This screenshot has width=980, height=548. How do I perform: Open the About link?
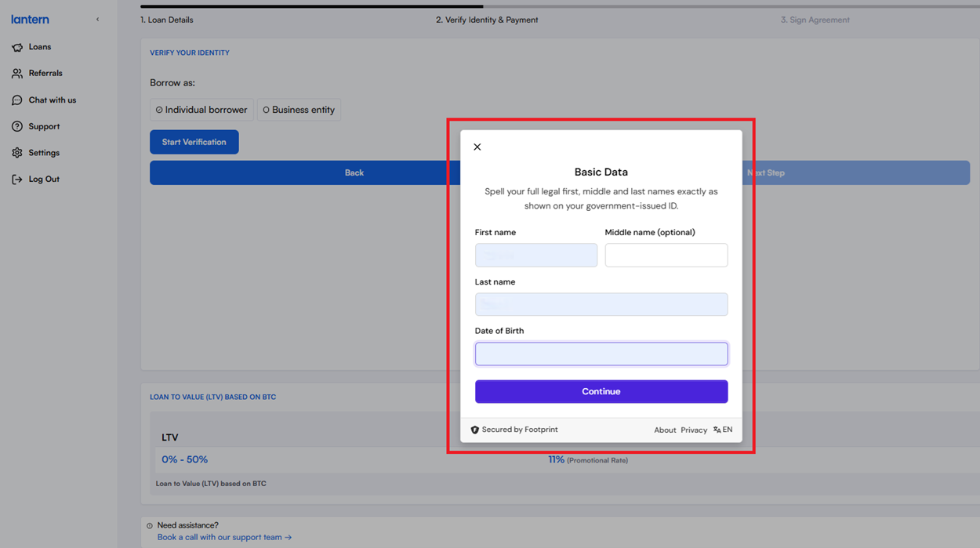click(x=665, y=430)
